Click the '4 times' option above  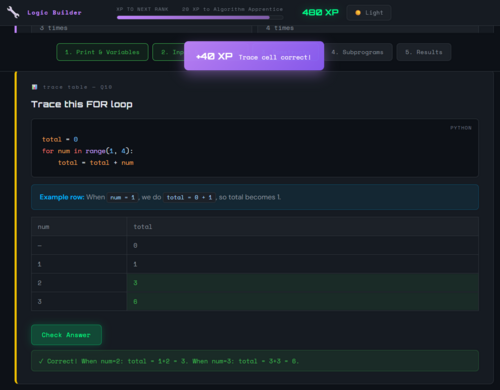coord(368,28)
